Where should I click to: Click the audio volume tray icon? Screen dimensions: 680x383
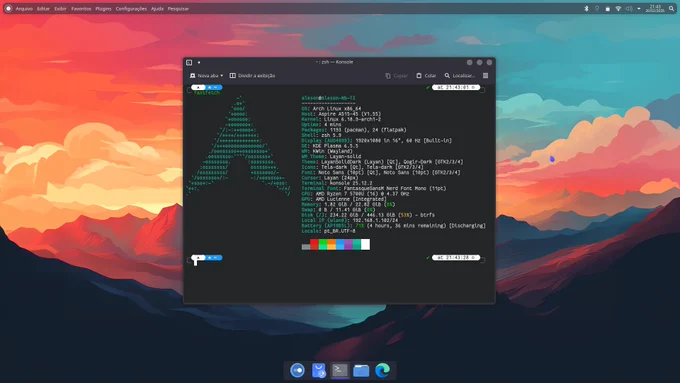(629, 9)
